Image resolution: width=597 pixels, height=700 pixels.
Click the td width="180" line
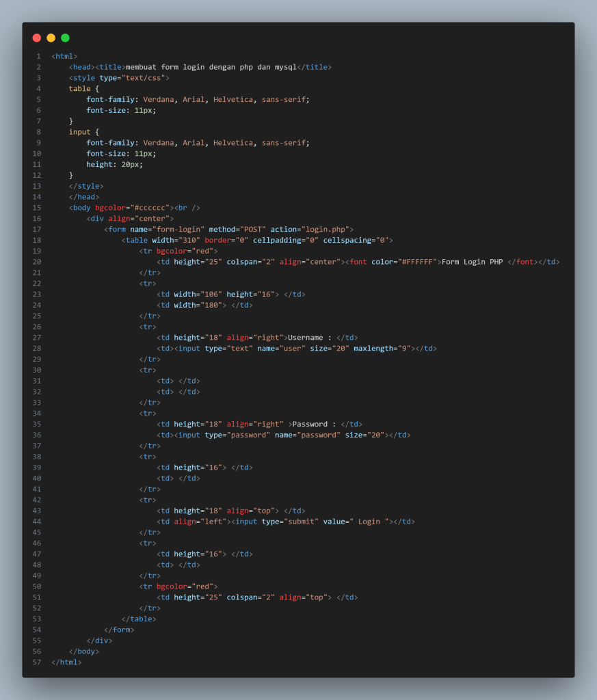[204, 306]
